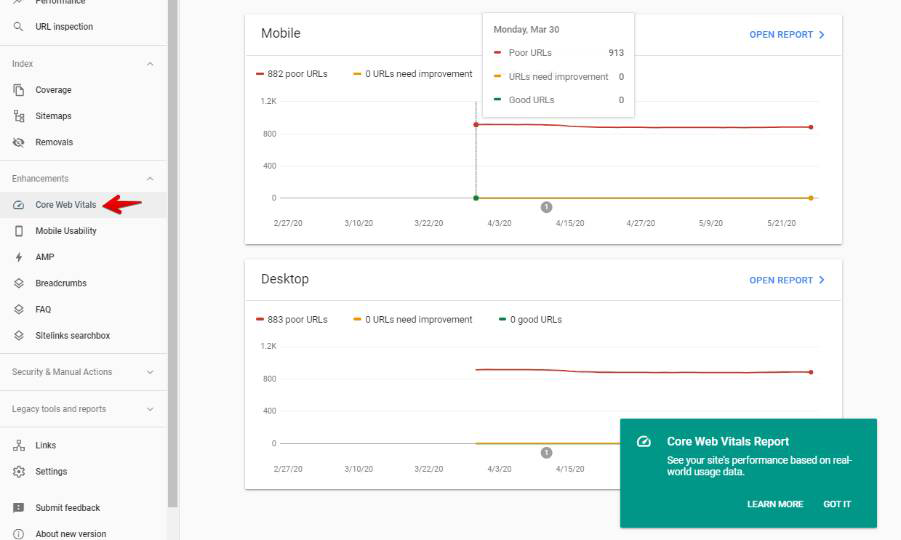This screenshot has width=901, height=540.
Task: Collapse the Enhancements section chevron
Action: [150, 179]
